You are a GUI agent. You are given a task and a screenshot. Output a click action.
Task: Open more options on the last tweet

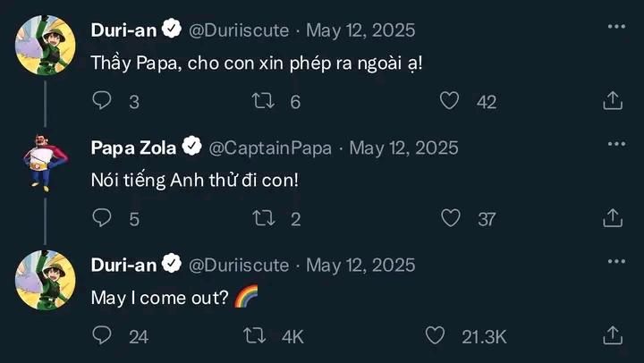pyautogui.click(x=616, y=261)
